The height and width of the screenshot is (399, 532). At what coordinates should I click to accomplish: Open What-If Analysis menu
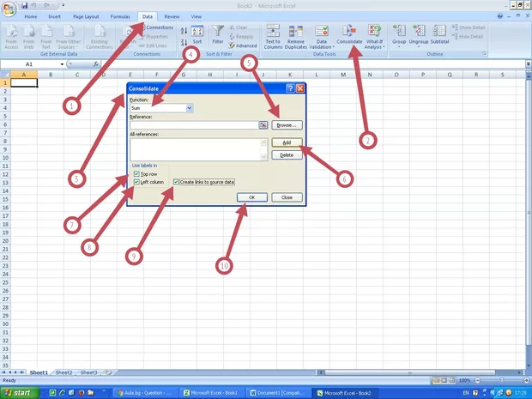pyautogui.click(x=374, y=37)
